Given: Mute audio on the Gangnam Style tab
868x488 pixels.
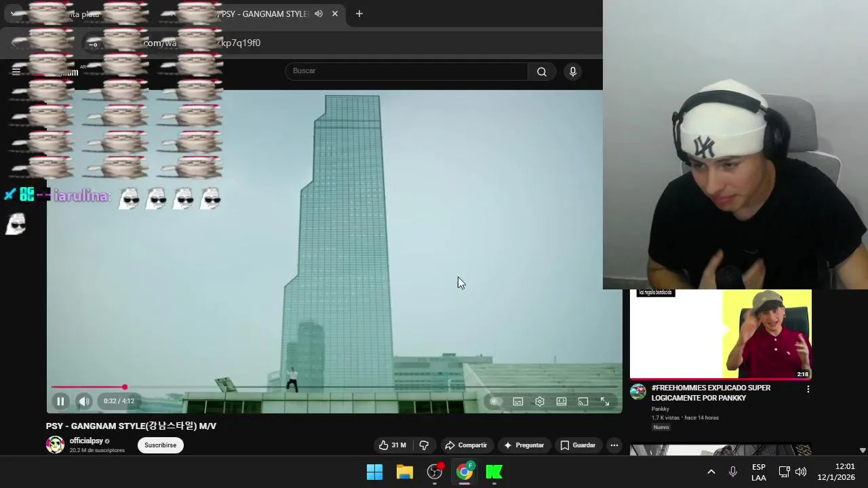Looking at the screenshot, I should [x=319, y=14].
